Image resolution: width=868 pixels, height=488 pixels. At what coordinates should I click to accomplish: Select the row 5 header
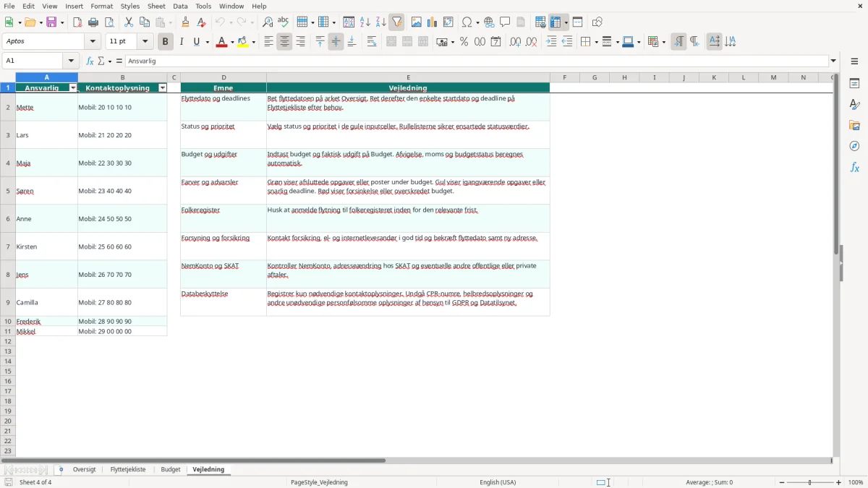point(8,191)
